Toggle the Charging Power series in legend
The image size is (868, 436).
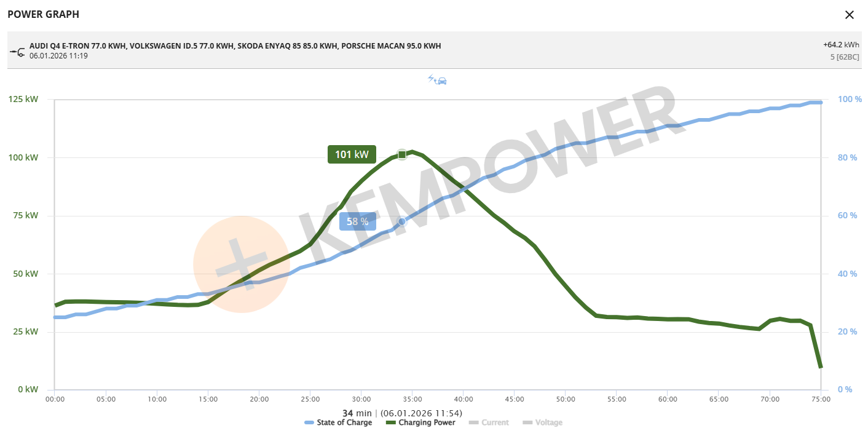[427, 422]
